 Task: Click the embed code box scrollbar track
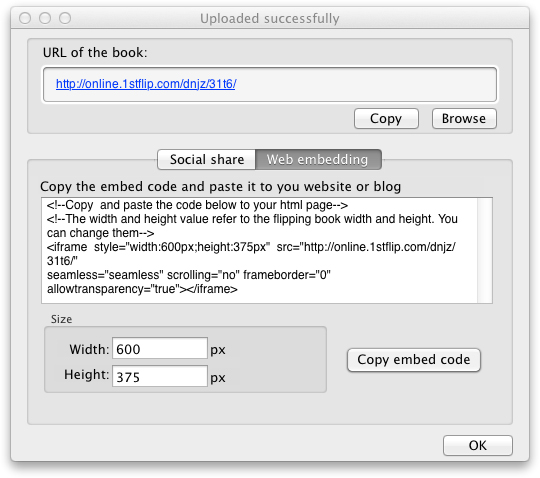pyautogui.click(x=485, y=250)
